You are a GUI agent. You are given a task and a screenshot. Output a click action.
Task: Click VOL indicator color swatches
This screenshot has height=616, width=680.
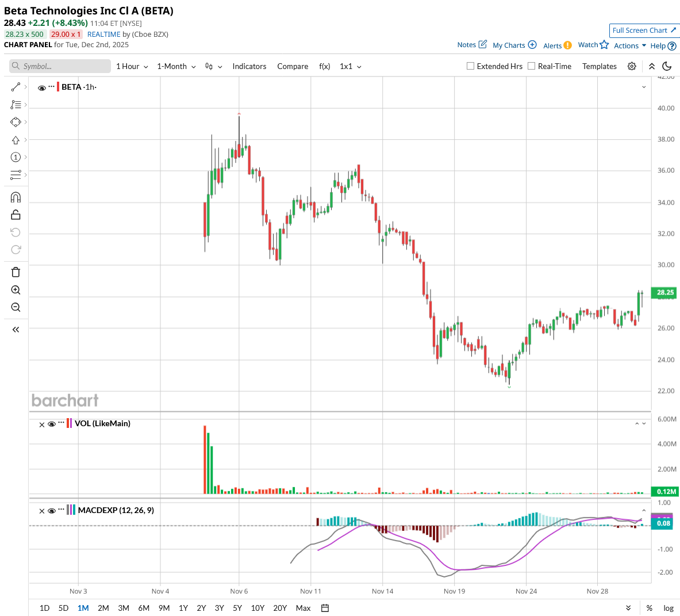click(x=69, y=423)
